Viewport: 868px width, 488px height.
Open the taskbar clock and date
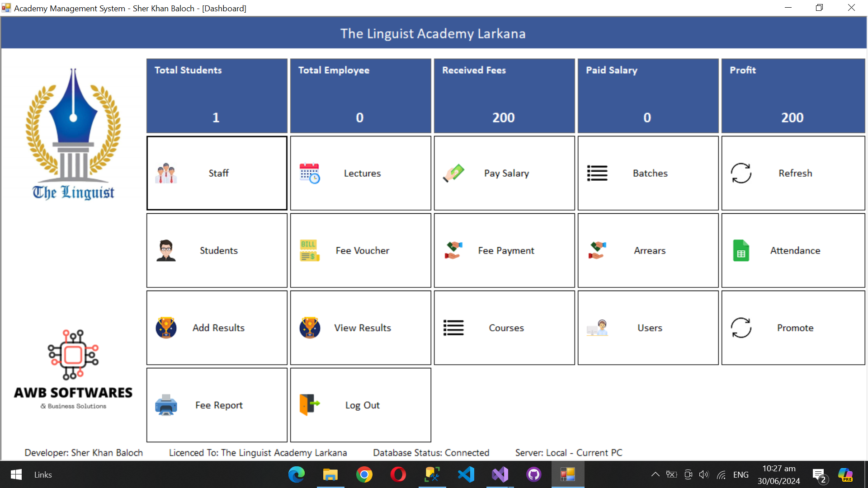pos(779,474)
